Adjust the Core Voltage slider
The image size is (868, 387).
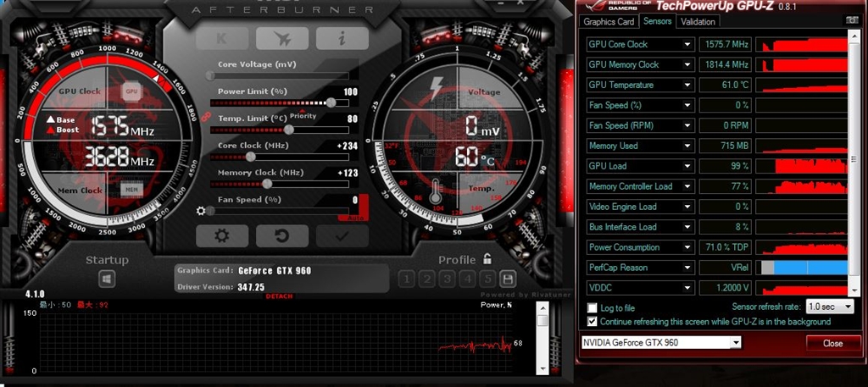(x=280, y=75)
